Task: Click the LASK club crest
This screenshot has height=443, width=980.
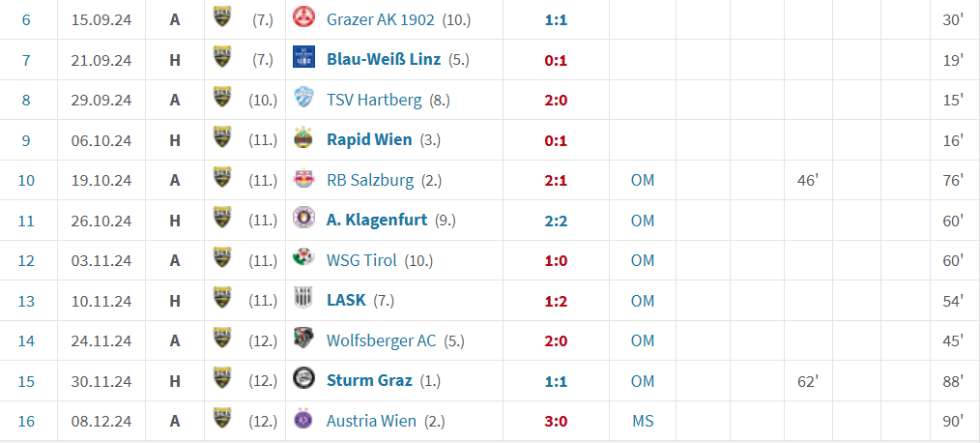Action: pos(303,300)
